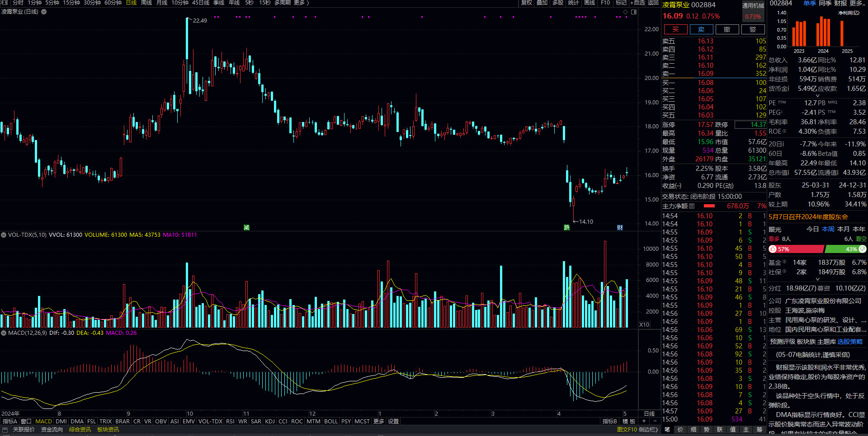Click the 指标B indicator group button
Image resolution: width=868 pixels, height=436 pixels.
coord(610,422)
